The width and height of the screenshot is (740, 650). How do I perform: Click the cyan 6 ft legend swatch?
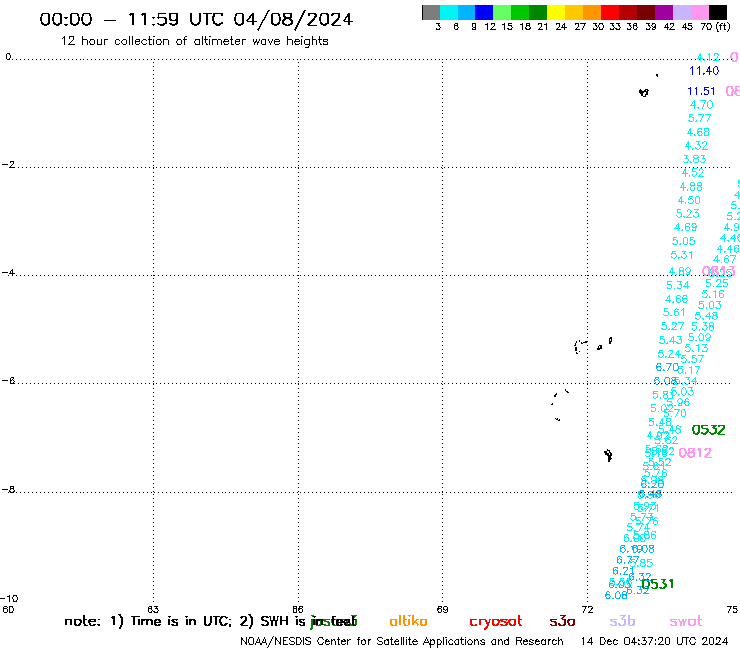pyautogui.click(x=449, y=12)
